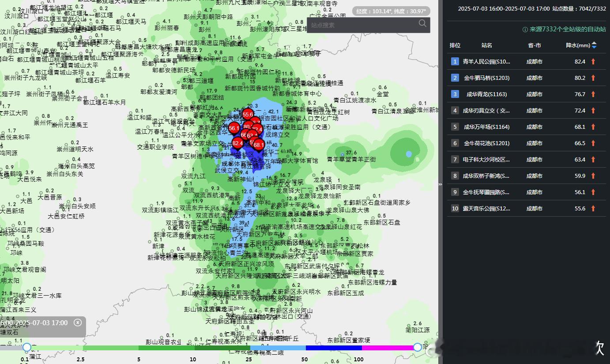Select the 成华双桥子新鸿 station name
Screen dimensions: 610x364
(x=486, y=176)
